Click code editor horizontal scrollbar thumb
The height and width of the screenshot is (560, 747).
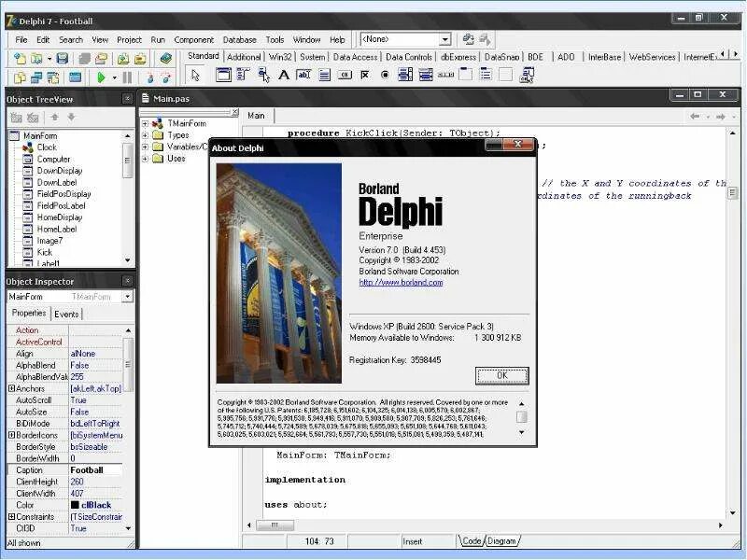tap(275, 525)
